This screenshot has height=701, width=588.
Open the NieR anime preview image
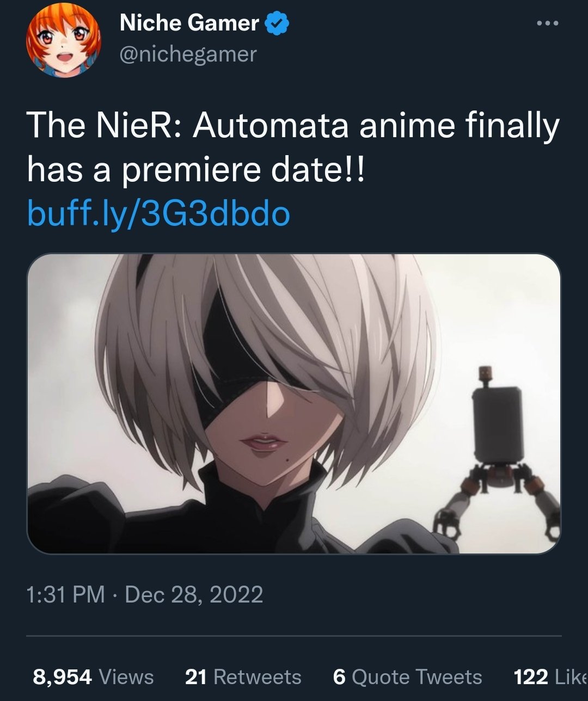(294, 404)
